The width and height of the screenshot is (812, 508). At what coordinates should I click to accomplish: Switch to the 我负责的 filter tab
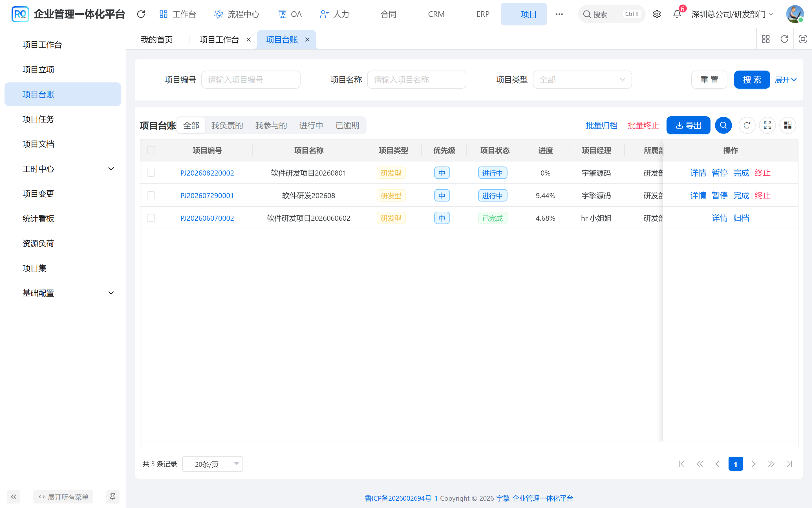[227, 125]
